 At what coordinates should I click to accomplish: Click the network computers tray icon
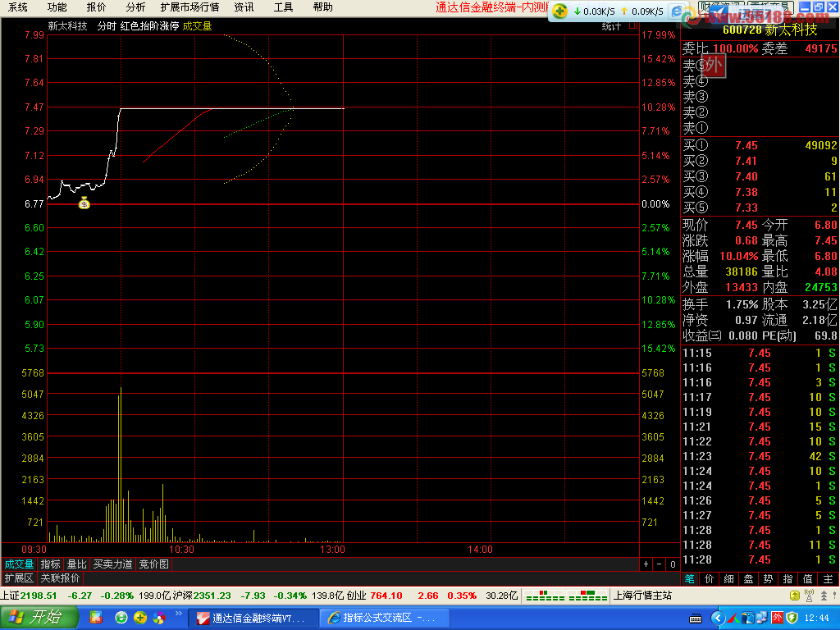click(762, 618)
